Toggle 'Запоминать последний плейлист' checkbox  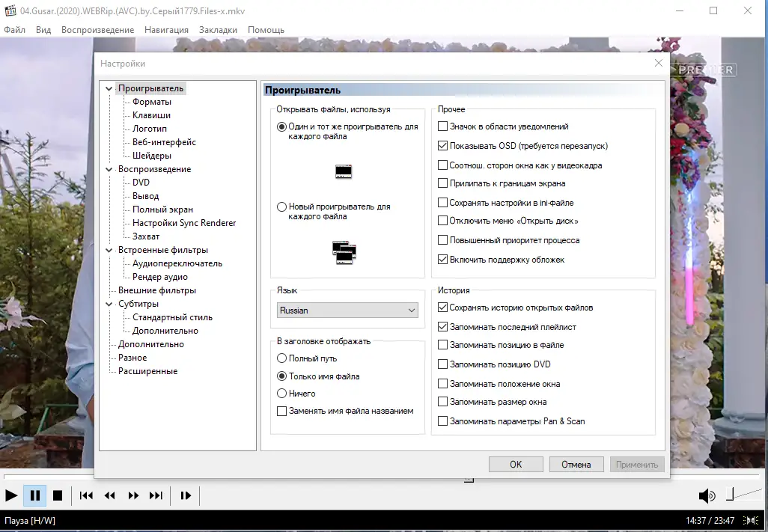click(x=507, y=327)
